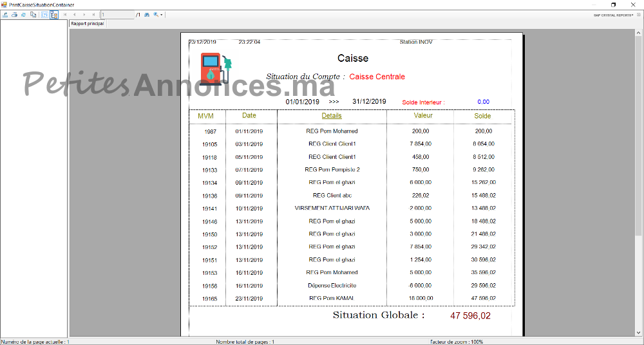This screenshot has height=345, width=644.
Task: Click date 23/11/2019 in table
Action: pyautogui.click(x=249, y=299)
